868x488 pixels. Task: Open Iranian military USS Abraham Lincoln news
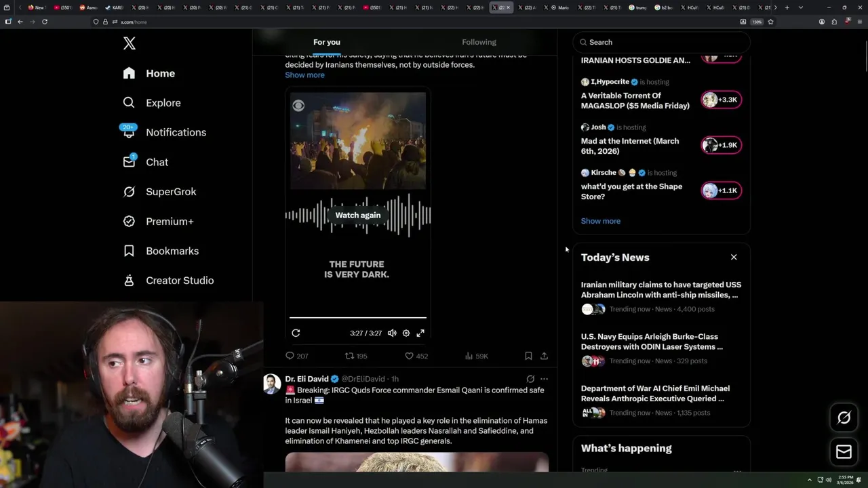pyautogui.click(x=661, y=297)
